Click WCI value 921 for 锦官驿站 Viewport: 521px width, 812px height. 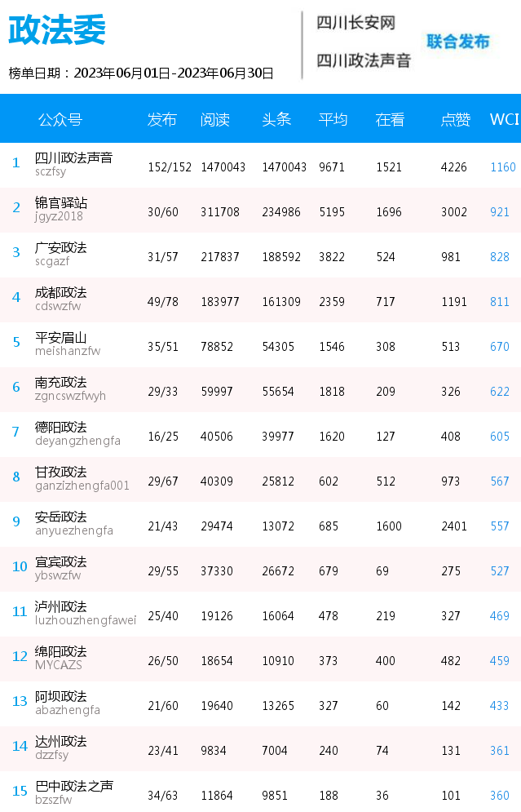click(x=500, y=212)
